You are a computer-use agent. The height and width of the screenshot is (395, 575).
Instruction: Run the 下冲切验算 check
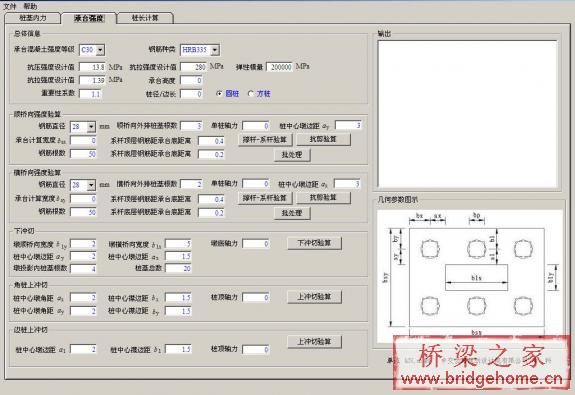pyautogui.click(x=314, y=243)
